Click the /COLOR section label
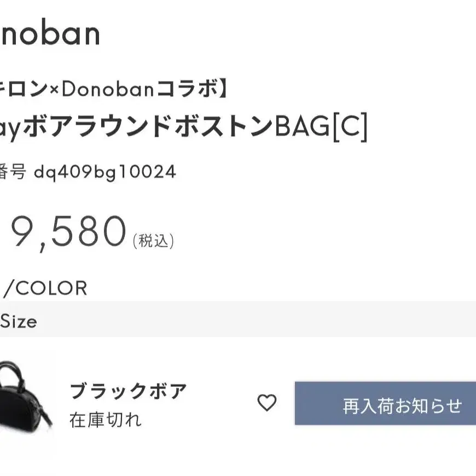476x476 pixels. click(45, 288)
